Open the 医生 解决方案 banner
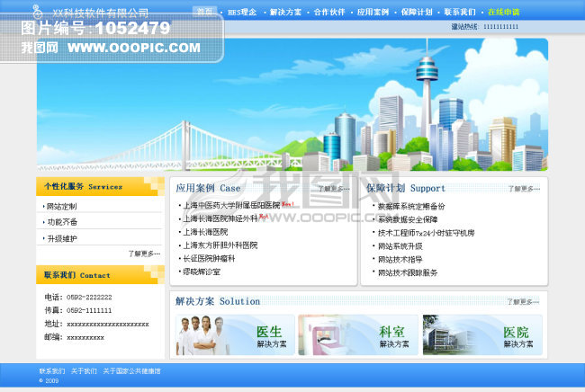Viewport: 585px width, 392px height. point(235,334)
